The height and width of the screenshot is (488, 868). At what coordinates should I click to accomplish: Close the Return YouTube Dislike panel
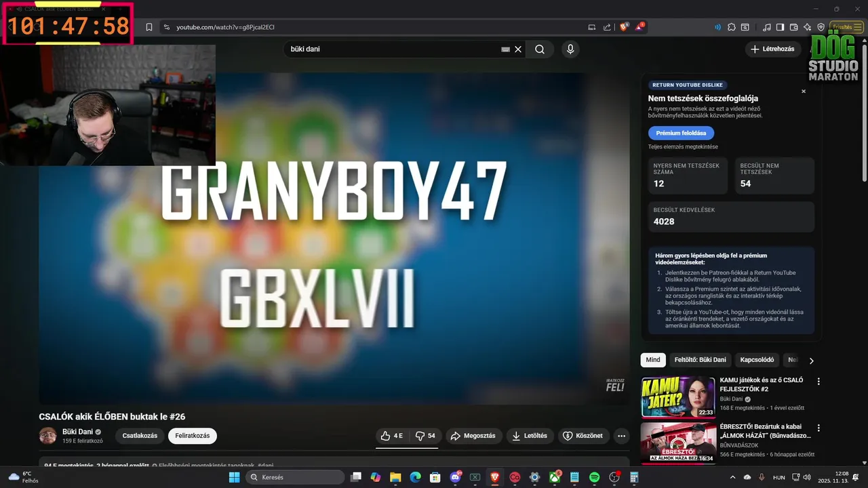coord(804,91)
